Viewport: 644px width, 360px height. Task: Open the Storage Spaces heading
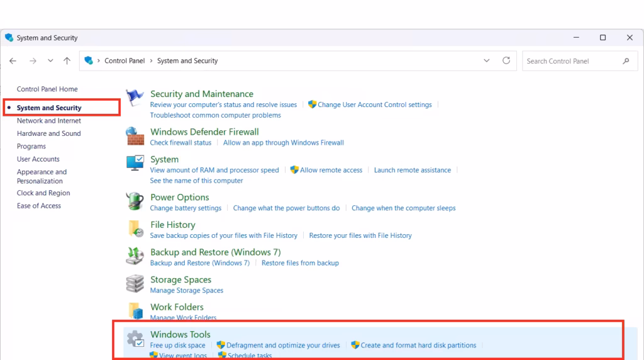(180, 280)
